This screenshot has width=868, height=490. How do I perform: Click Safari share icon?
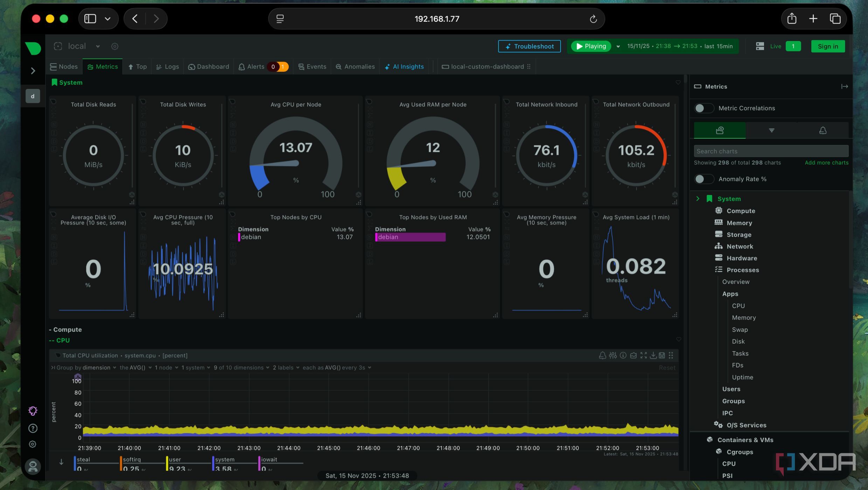pos(792,19)
